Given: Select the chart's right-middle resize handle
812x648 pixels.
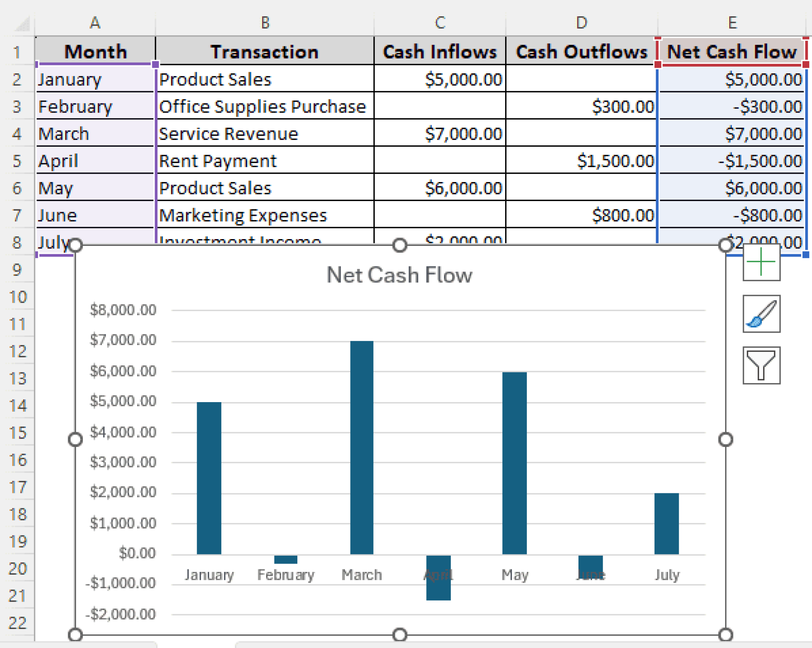Looking at the screenshot, I should (x=726, y=439).
